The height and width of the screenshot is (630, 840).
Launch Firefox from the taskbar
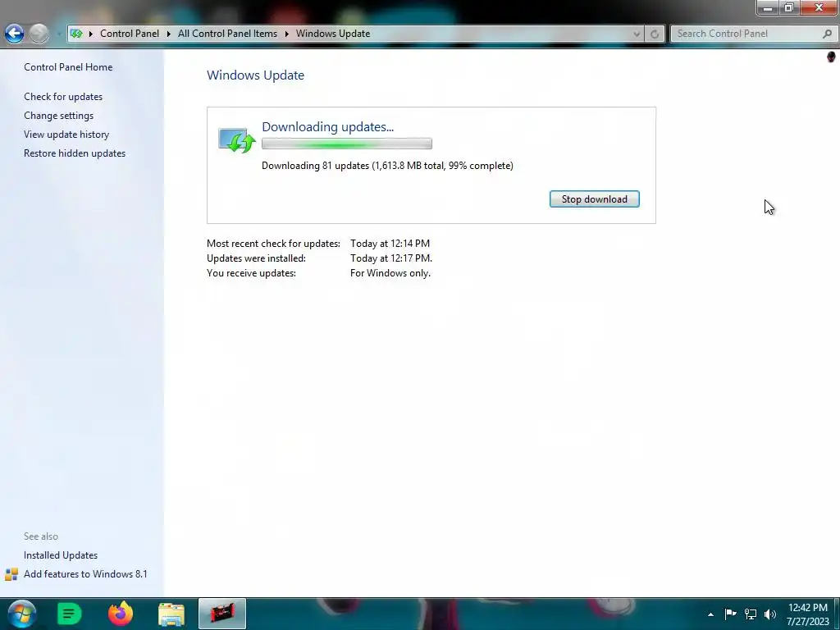click(x=121, y=614)
